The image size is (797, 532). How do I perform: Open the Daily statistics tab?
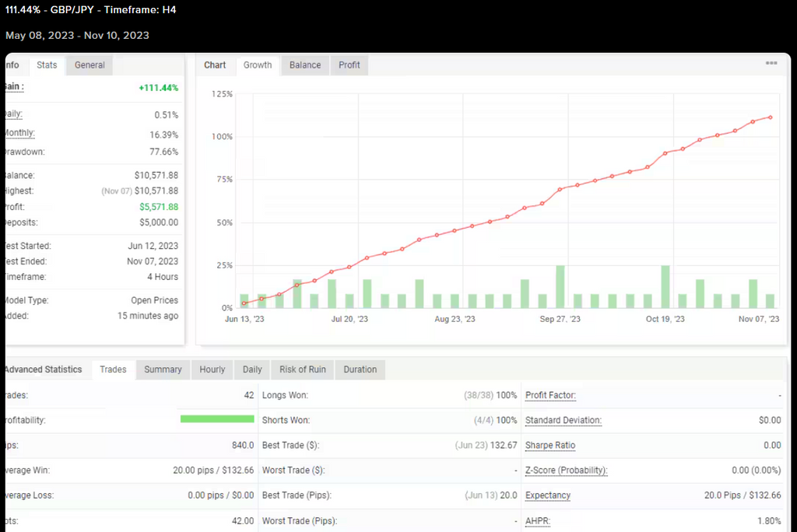pos(252,369)
